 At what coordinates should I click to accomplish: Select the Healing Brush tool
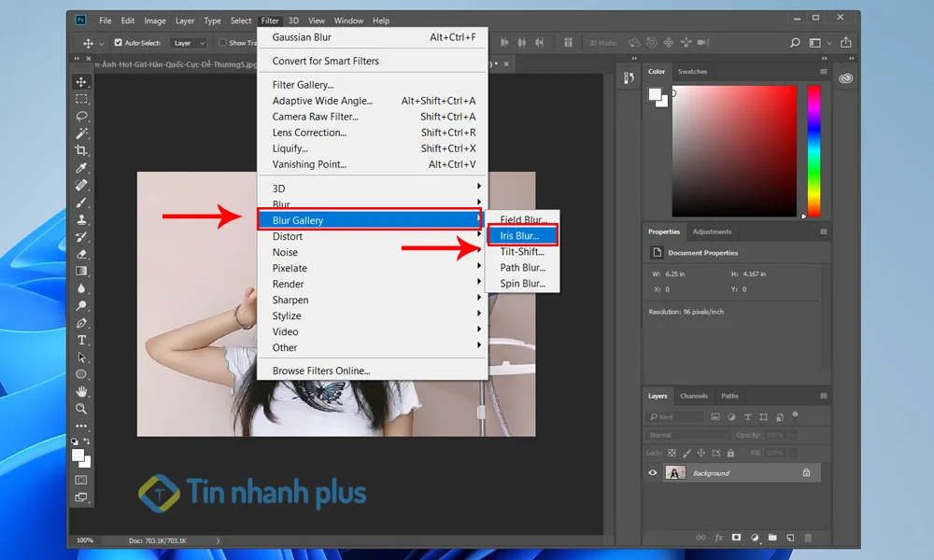pyautogui.click(x=81, y=185)
